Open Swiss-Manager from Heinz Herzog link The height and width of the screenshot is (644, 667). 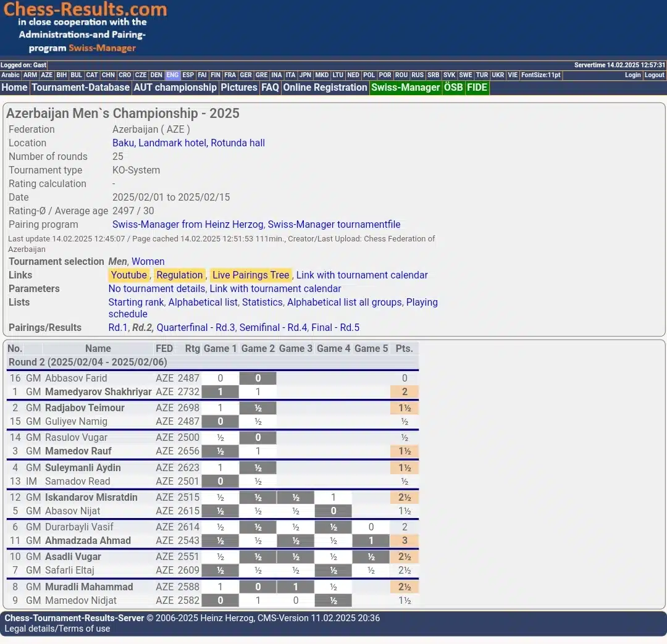click(188, 225)
